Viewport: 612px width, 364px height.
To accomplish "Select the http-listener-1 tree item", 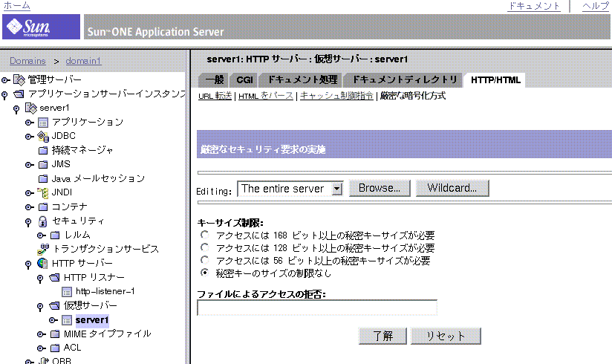I will 105,291.
